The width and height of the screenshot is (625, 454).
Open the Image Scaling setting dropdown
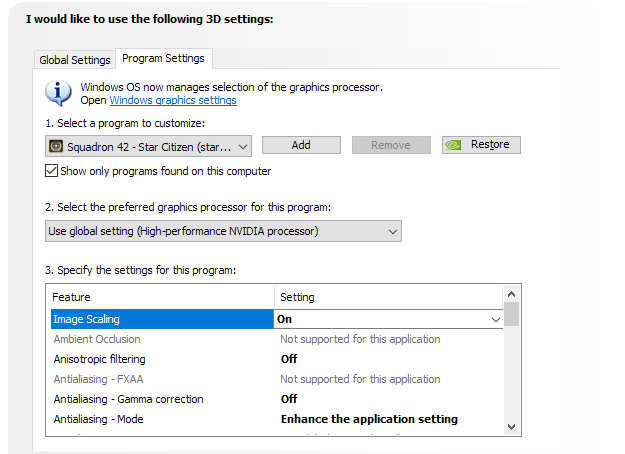click(495, 319)
